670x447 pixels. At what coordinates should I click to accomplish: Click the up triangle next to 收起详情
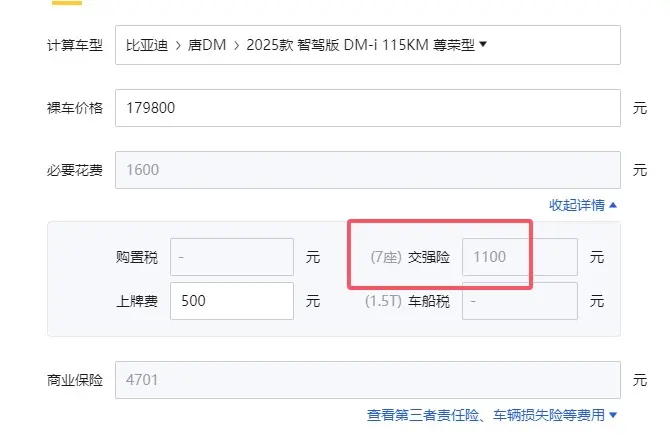[x=613, y=205]
